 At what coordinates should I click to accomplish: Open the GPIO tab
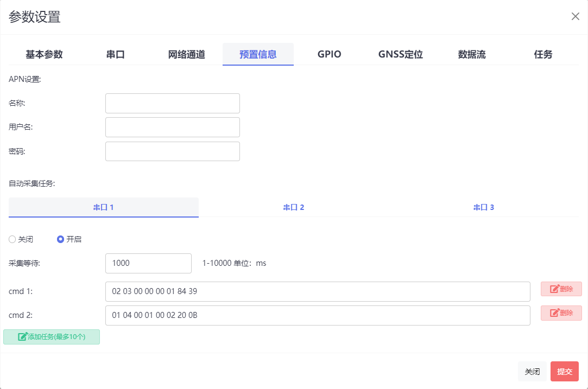point(329,54)
